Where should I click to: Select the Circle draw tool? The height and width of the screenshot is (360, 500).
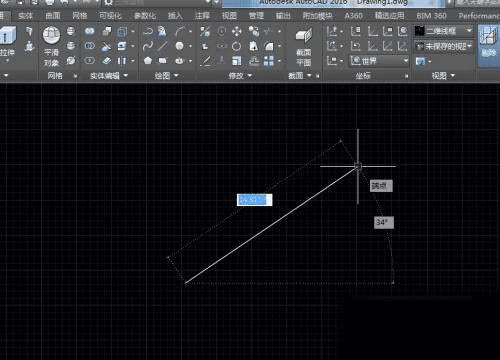click(x=180, y=46)
